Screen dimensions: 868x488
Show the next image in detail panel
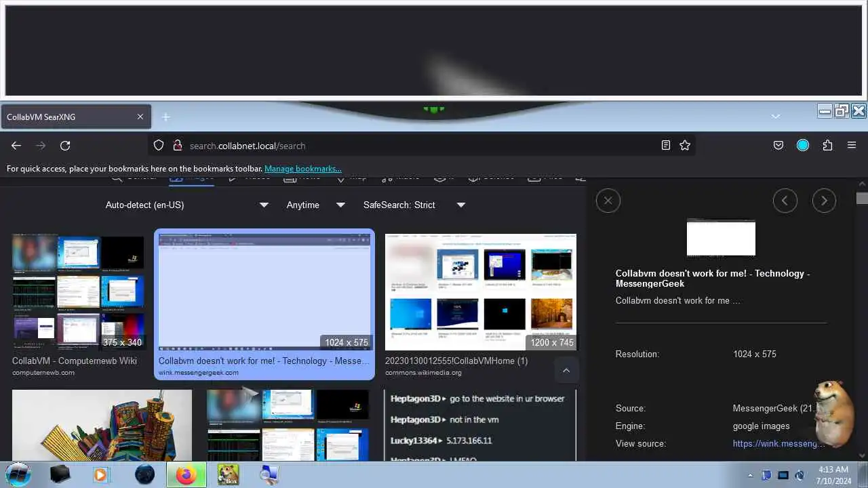pyautogui.click(x=824, y=201)
